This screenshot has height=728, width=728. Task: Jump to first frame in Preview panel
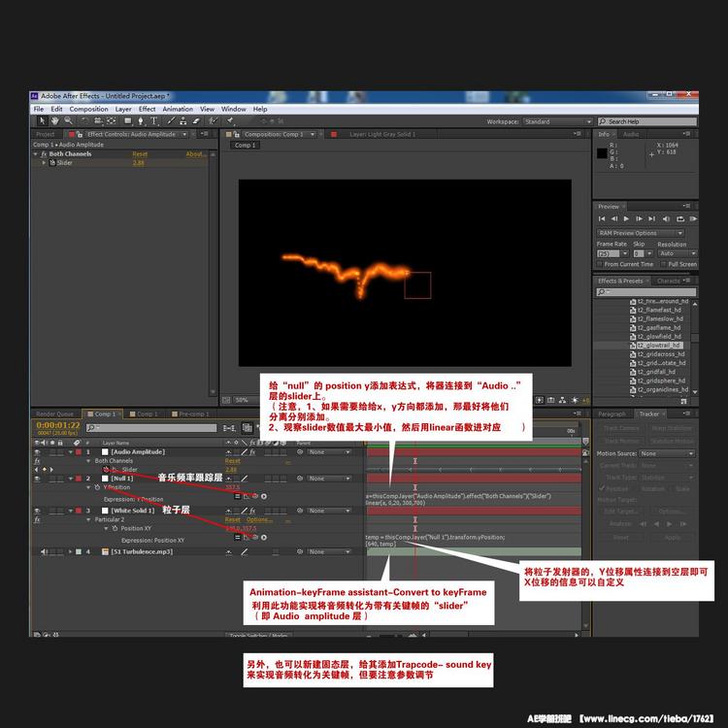(x=602, y=218)
